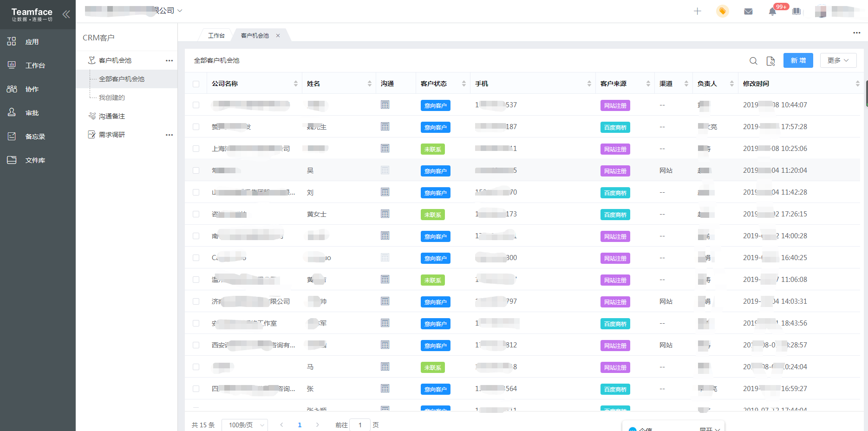Click the 新增 button
868x431 pixels.
[x=798, y=60]
